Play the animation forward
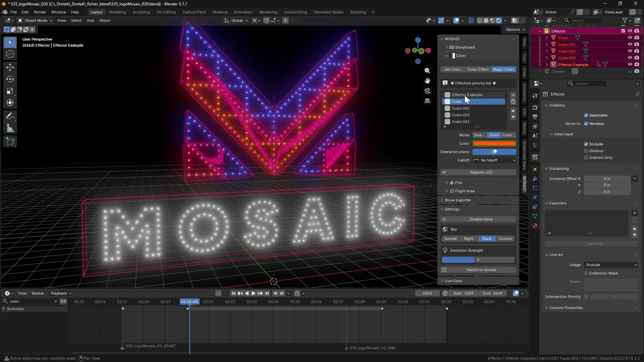The width and height of the screenshot is (644, 362). (254, 293)
